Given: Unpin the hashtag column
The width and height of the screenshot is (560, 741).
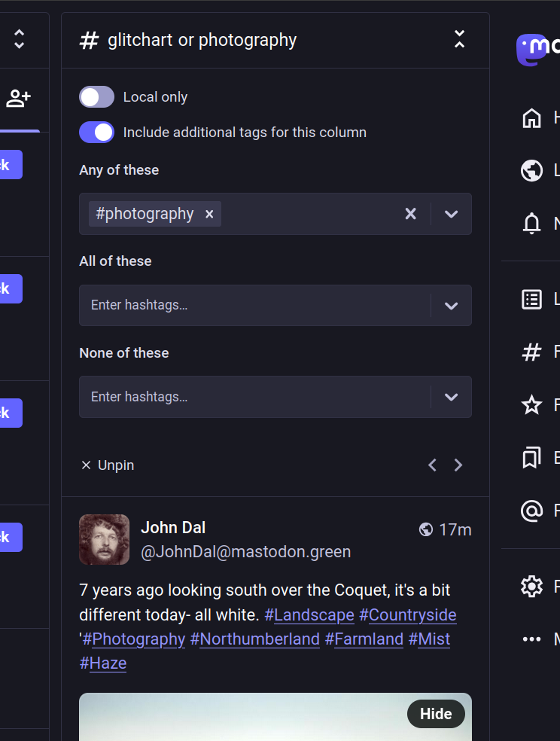Looking at the screenshot, I should pyautogui.click(x=108, y=465).
